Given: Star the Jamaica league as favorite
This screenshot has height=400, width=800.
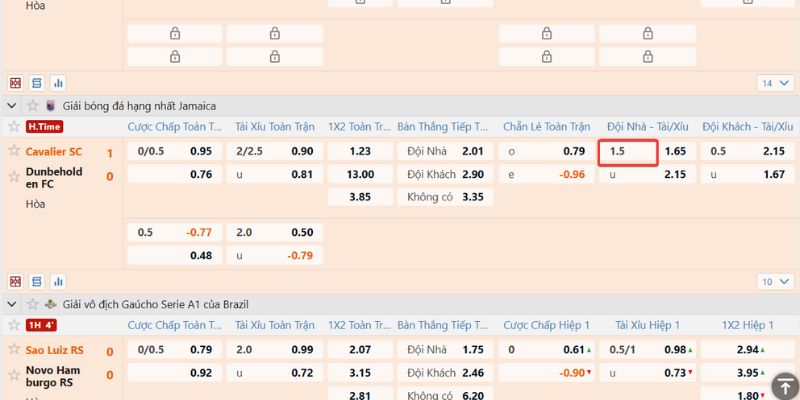Looking at the screenshot, I should [33, 105].
